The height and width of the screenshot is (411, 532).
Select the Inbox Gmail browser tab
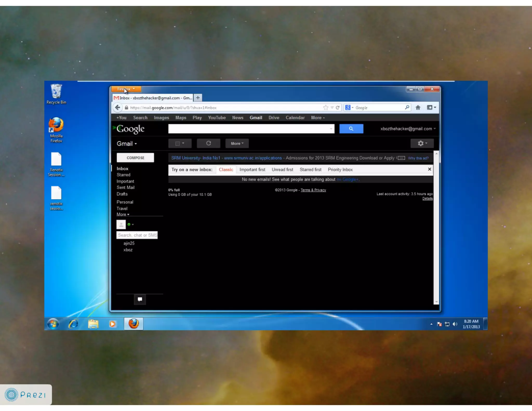(x=153, y=98)
